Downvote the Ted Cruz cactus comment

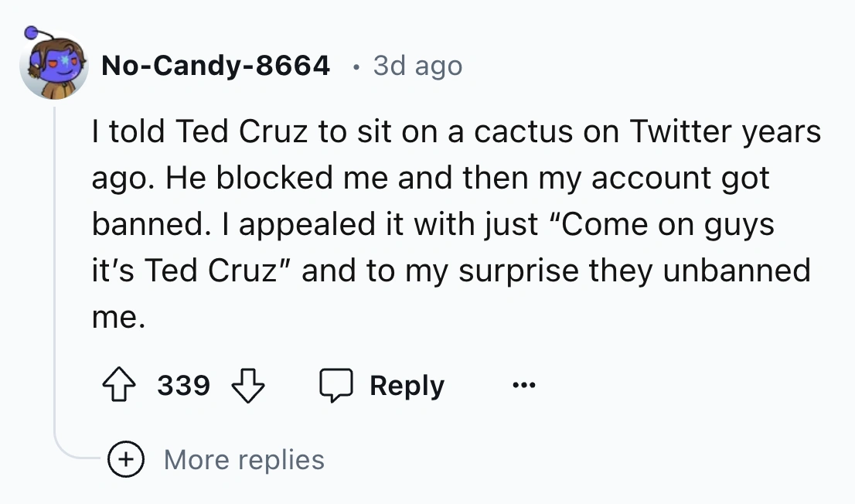click(x=248, y=385)
